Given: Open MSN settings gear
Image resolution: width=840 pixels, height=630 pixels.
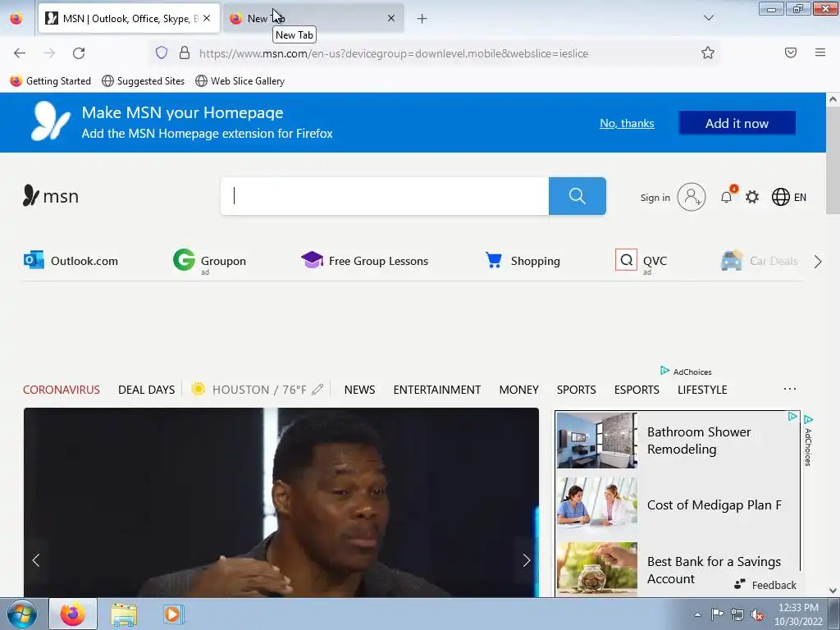Looking at the screenshot, I should [752, 197].
